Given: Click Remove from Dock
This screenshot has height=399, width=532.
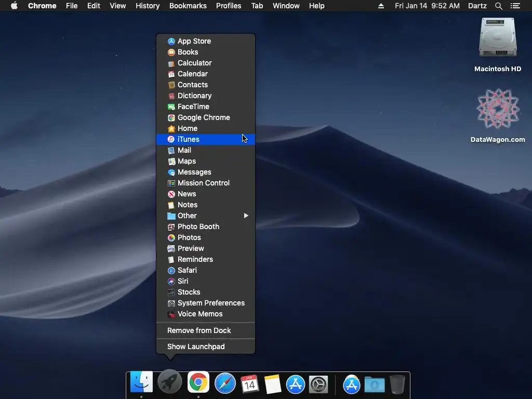Looking at the screenshot, I should pyautogui.click(x=206, y=330).
